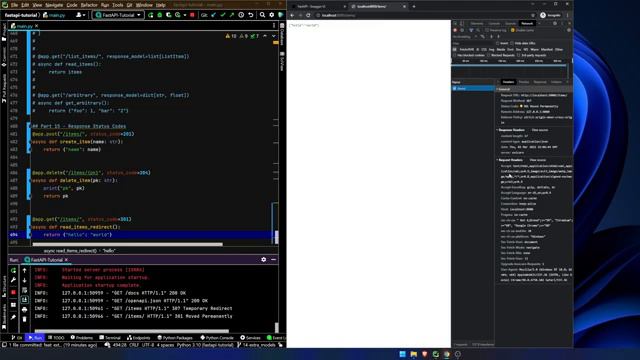640x360 pixels.
Task: Stop process via Run panel red square
Action: click(x=13, y=292)
